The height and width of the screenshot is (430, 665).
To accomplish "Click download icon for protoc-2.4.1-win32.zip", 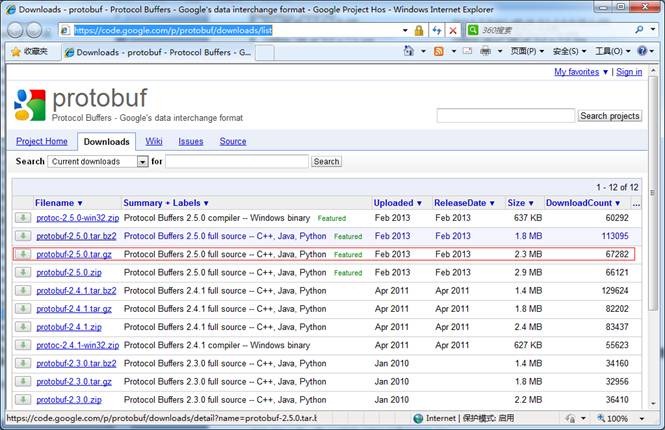I will [23, 345].
